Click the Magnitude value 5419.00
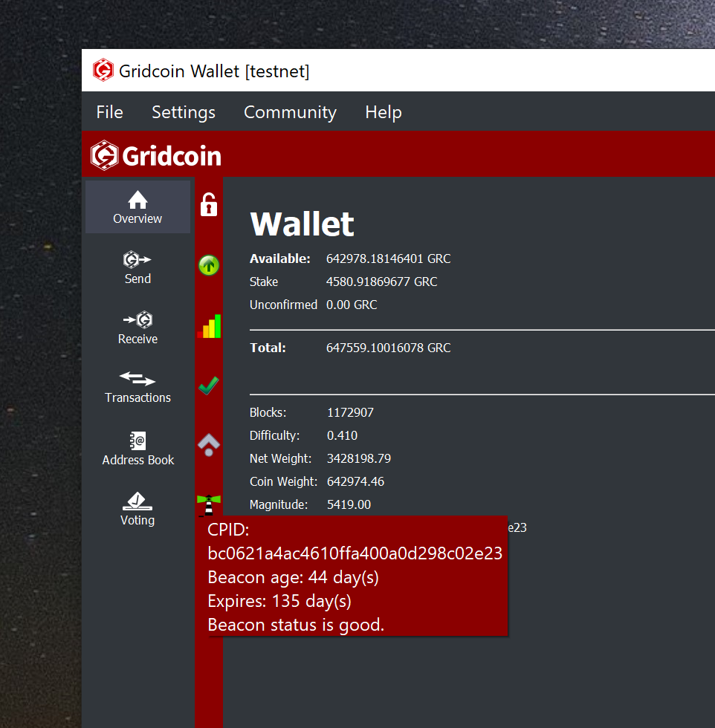 (x=349, y=504)
